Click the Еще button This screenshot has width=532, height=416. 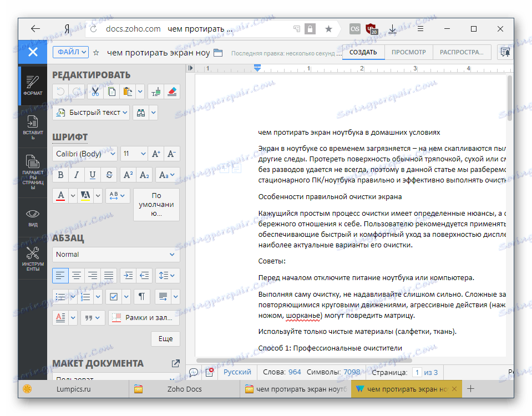(x=165, y=339)
